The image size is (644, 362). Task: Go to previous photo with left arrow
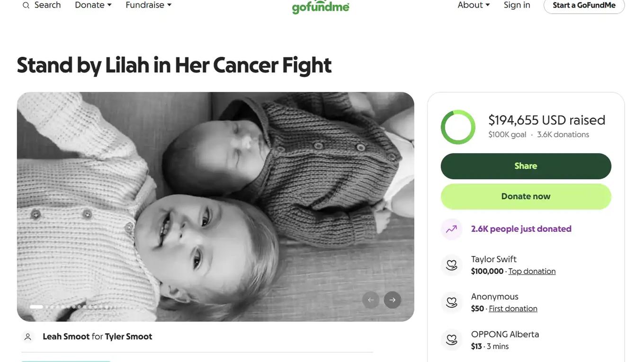tap(371, 300)
